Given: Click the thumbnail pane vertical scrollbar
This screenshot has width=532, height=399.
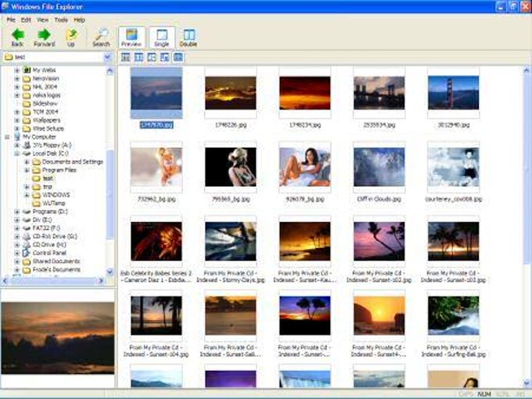Looking at the screenshot, I should [x=527, y=227].
